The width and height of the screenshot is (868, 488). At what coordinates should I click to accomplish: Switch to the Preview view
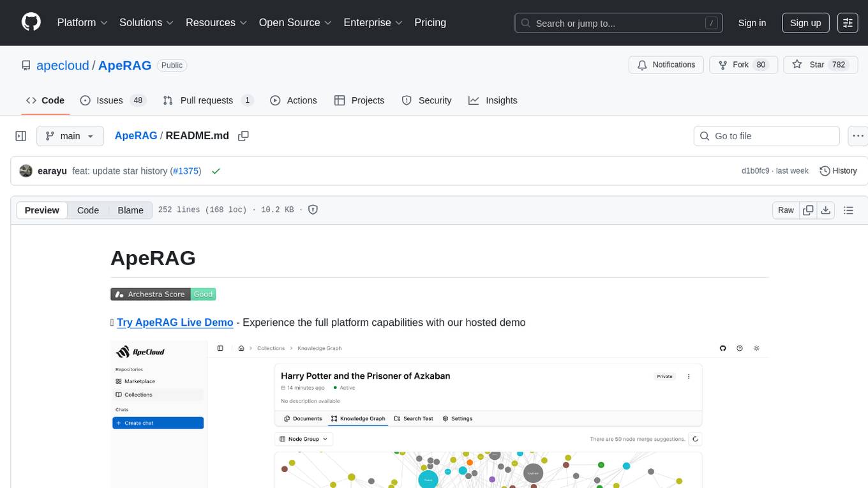tap(42, 210)
